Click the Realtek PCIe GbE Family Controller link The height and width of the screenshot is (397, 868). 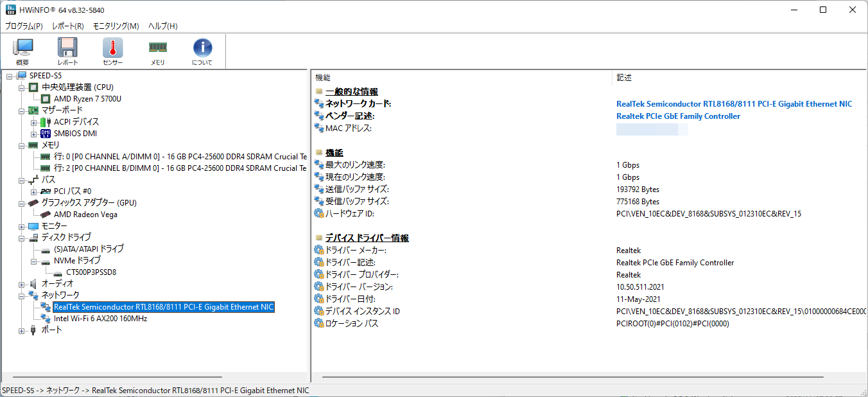678,116
